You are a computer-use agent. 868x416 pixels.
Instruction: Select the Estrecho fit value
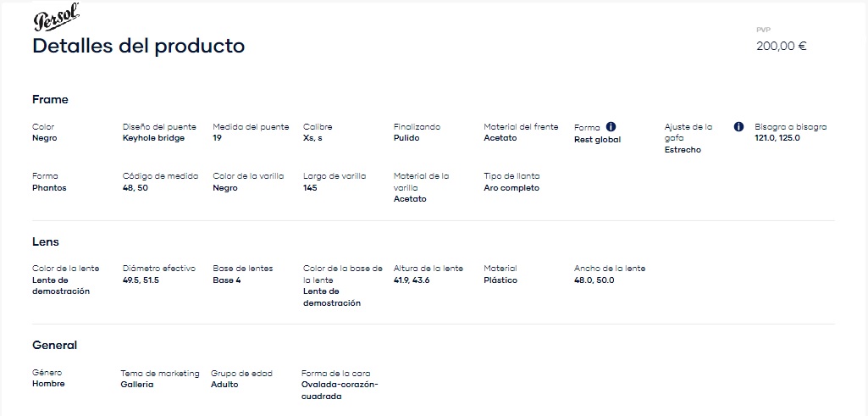pos(683,150)
